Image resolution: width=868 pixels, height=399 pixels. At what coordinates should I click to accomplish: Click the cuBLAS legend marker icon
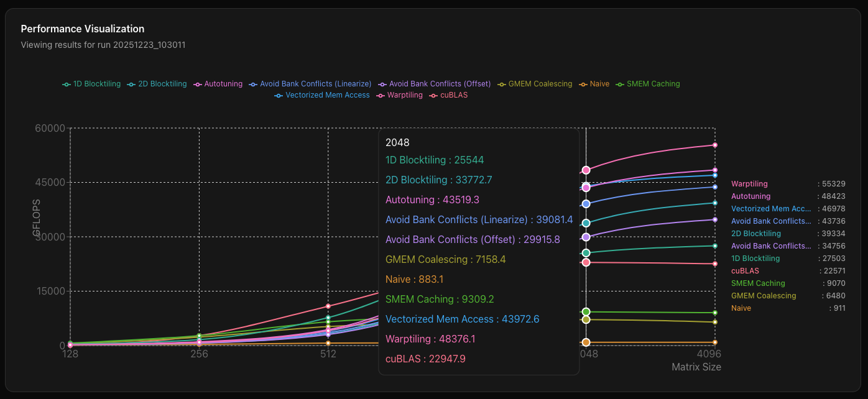[x=433, y=95]
